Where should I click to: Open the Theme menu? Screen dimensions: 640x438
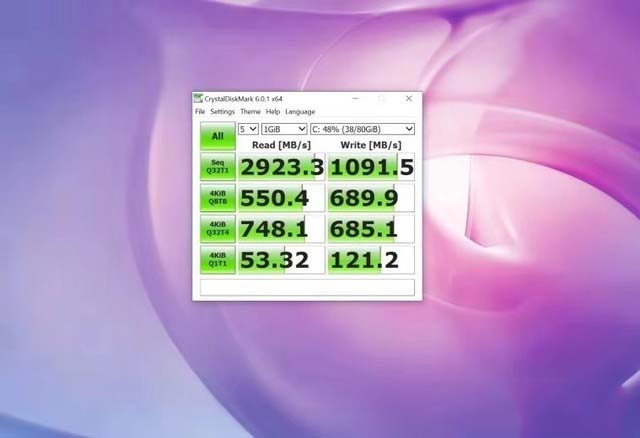pos(250,111)
